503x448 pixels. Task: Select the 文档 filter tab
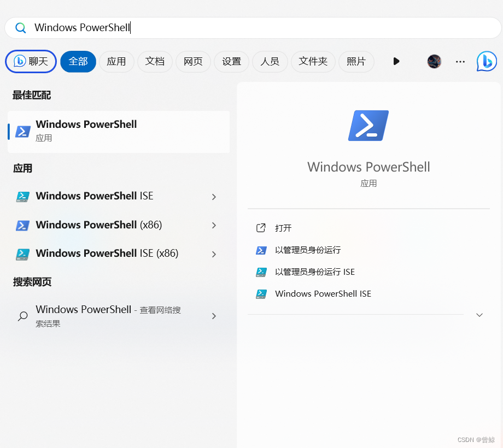point(155,61)
